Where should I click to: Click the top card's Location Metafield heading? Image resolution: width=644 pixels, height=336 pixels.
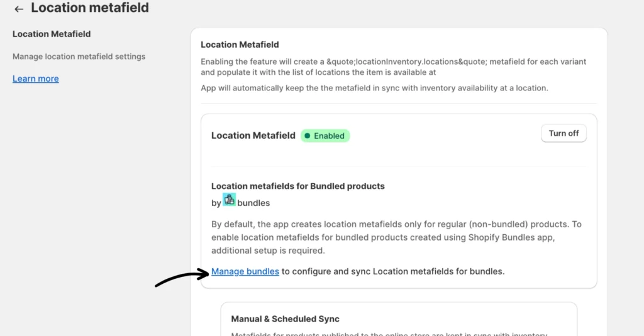(x=240, y=45)
